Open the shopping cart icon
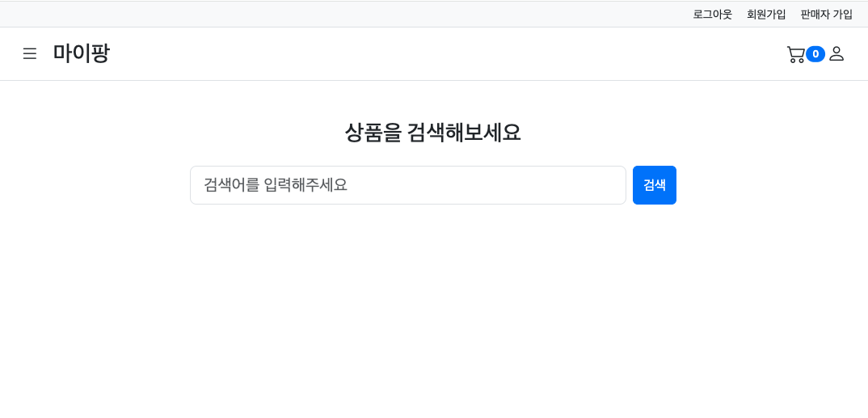868x418 pixels. pos(795,54)
